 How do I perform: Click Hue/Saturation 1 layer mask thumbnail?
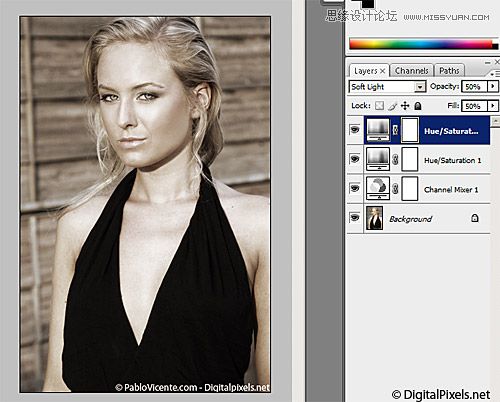(x=410, y=159)
